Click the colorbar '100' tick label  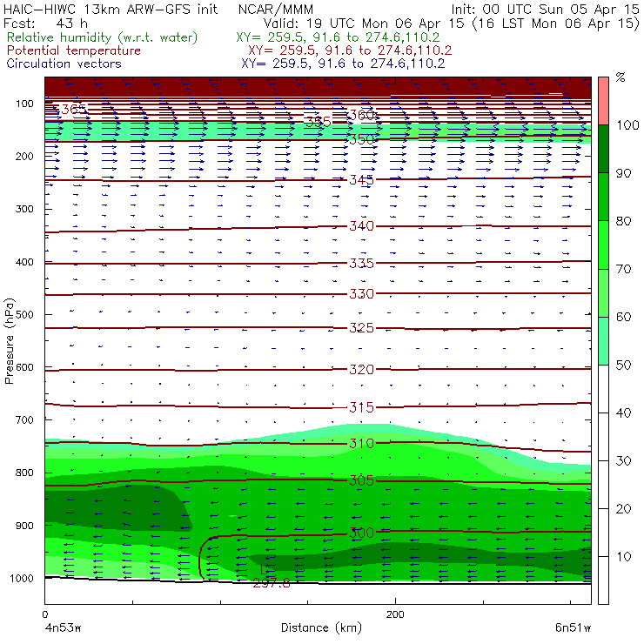tap(627, 125)
